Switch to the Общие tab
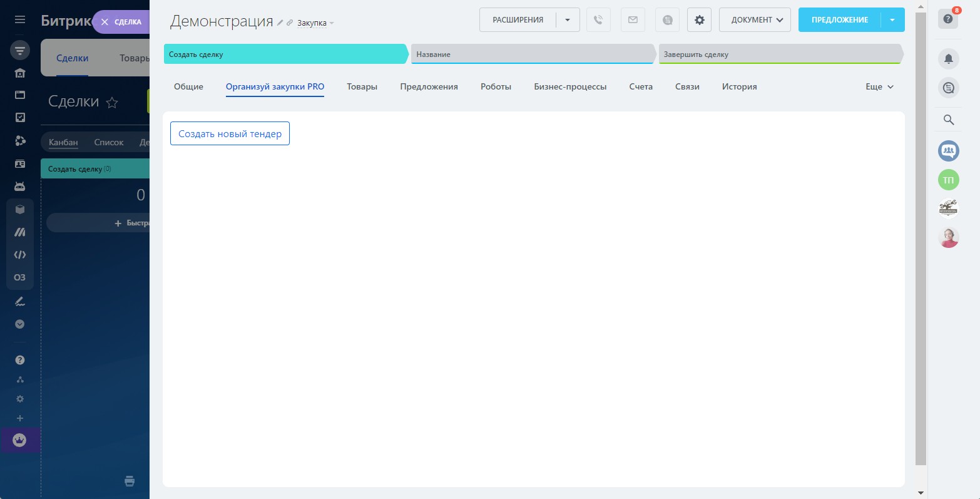This screenshot has height=499, width=980. (188, 87)
